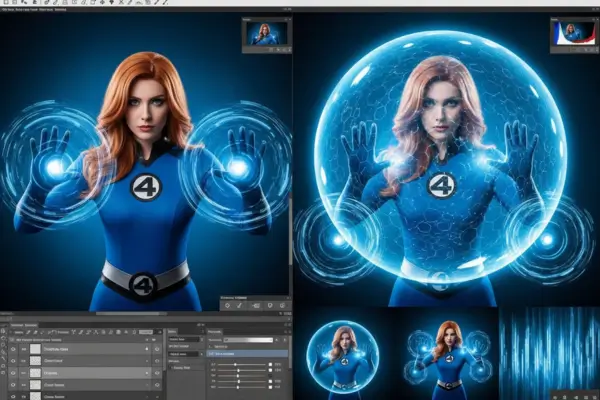
Task: Open the first menu in the menu bar
Action: click(x=5, y=9)
